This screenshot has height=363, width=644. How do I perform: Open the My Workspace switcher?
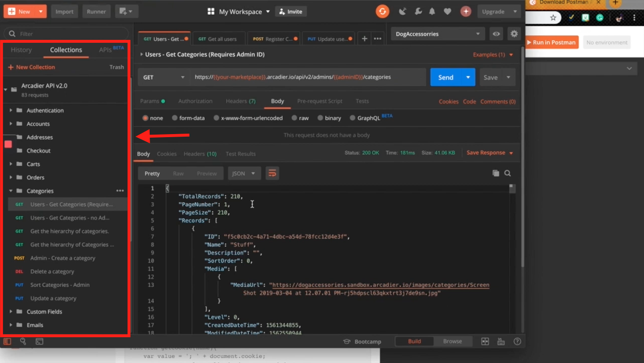click(x=239, y=12)
